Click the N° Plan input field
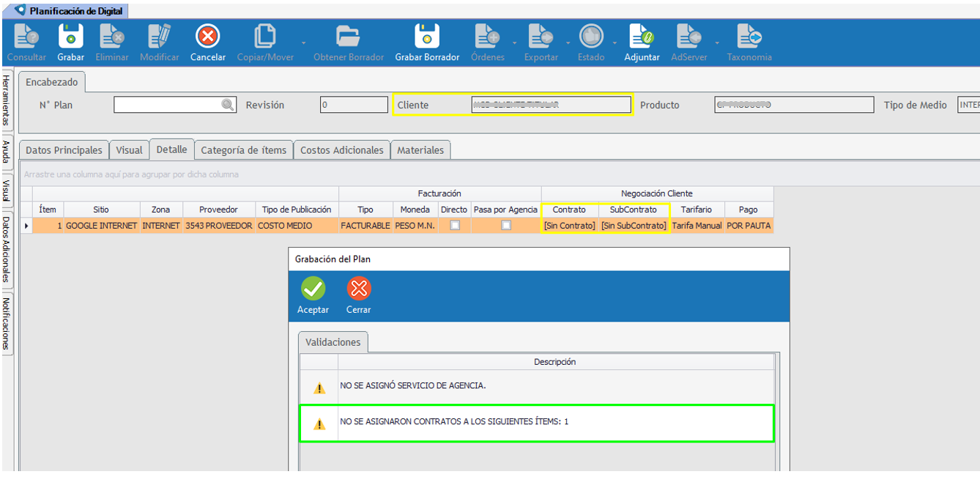This screenshot has width=980, height=477. point(175,105)
